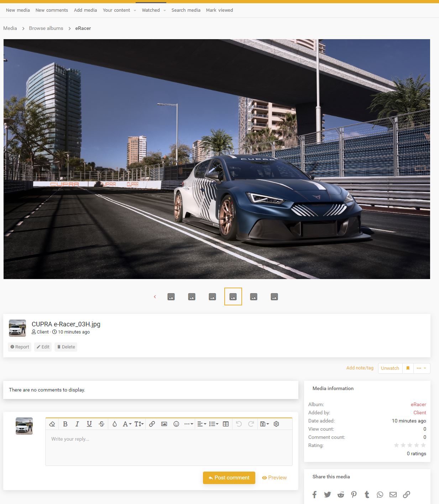This screenshot has width=439, height=504.
Task: Click the Redo icon in the editor
Action: (251, 424)
